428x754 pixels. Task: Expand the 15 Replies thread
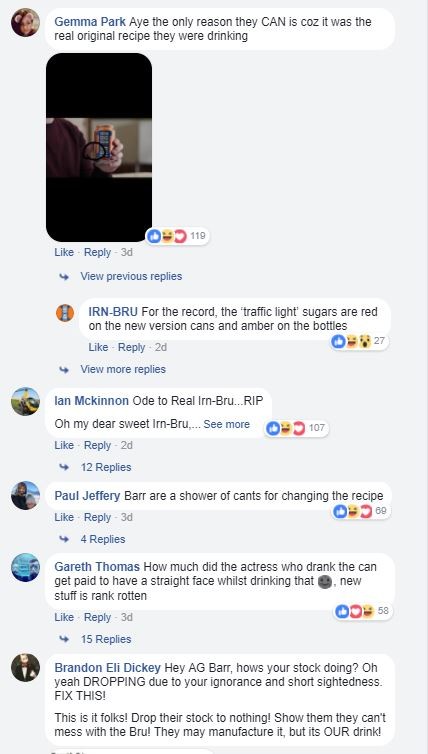106,639
